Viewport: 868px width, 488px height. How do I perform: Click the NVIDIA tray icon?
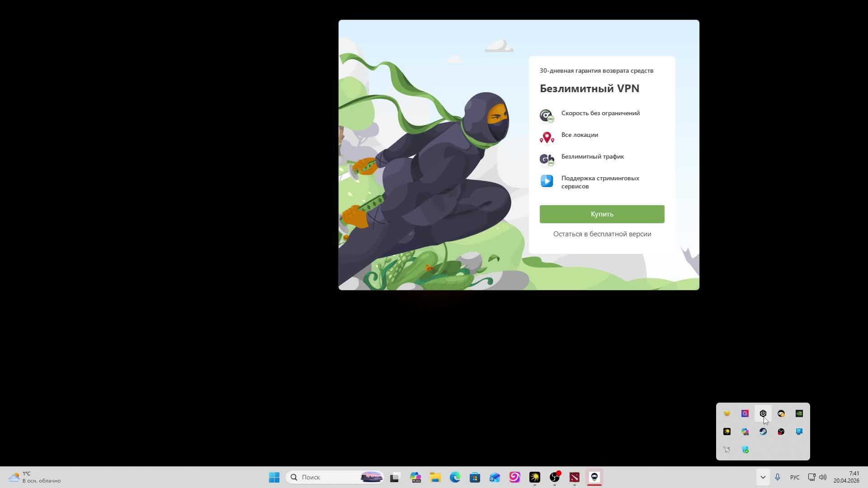[799, 413]
